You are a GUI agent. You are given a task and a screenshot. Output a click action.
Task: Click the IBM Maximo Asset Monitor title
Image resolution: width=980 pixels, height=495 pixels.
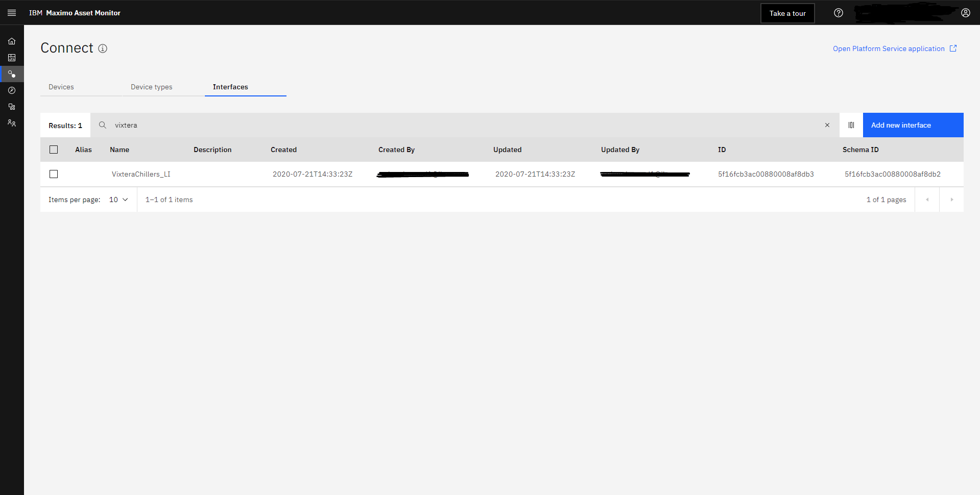[75, 13]
